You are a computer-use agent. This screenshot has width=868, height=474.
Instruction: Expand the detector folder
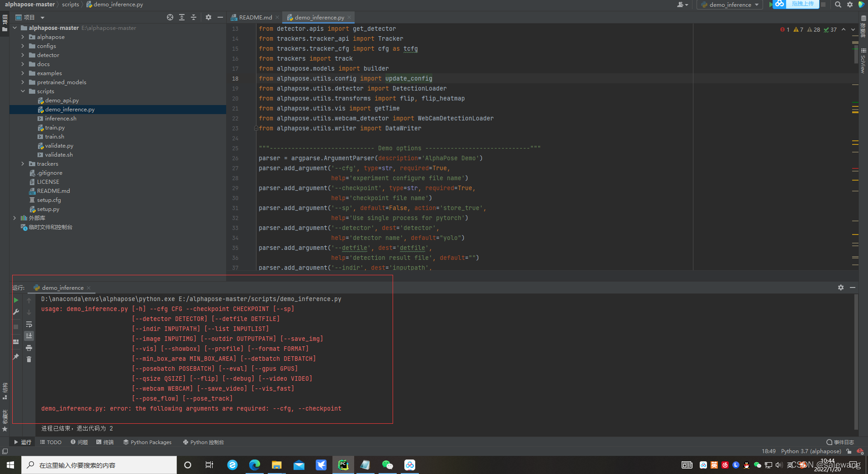[23, 55]
